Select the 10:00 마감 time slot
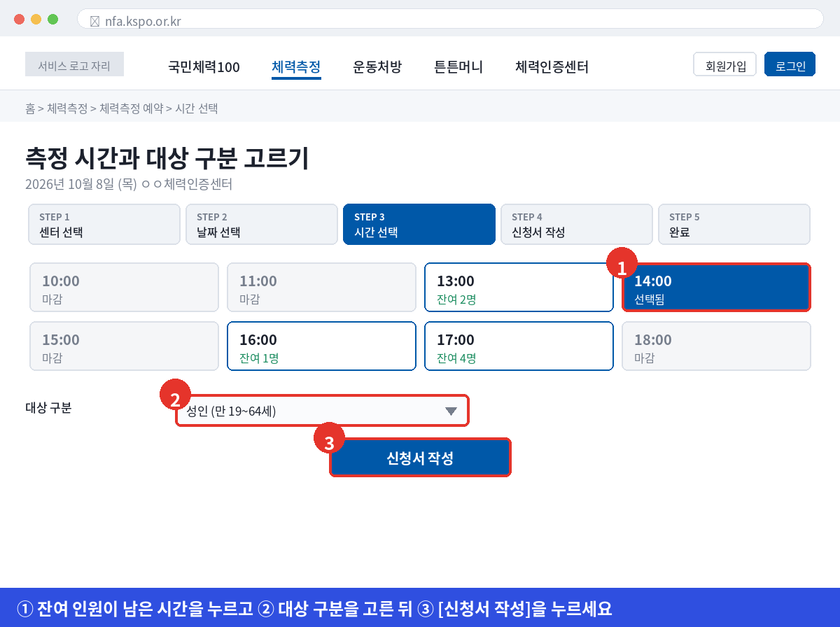This screenshot has height=627, width=840. [x=124, y=288]
